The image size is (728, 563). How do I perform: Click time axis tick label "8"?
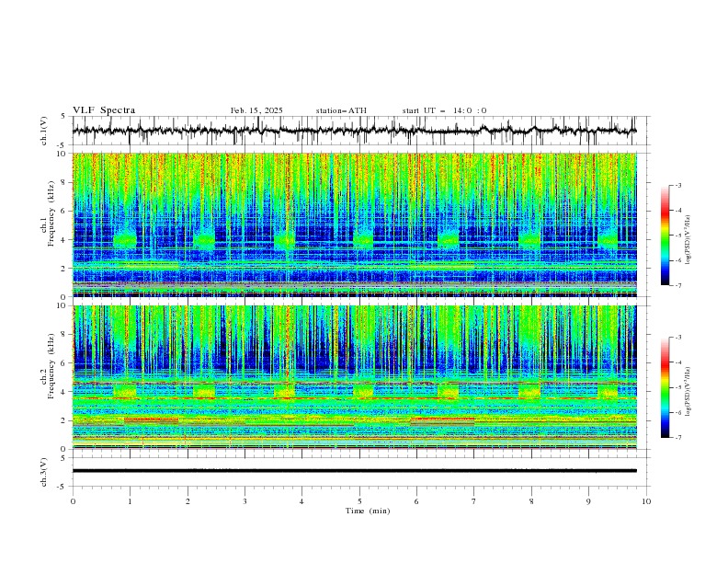531,501
